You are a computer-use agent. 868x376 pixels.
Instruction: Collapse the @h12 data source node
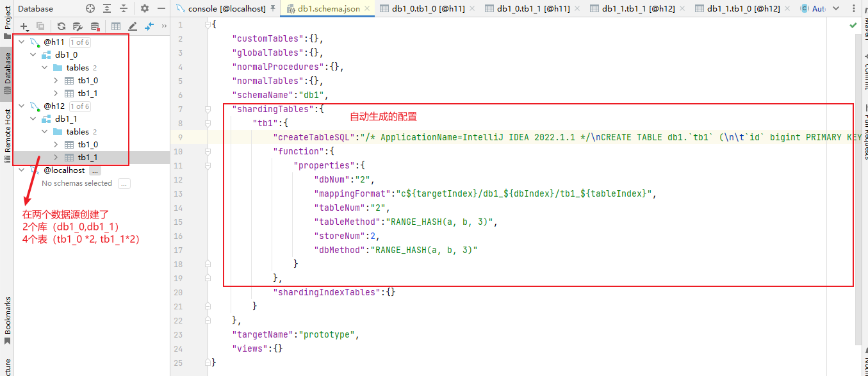22,106
